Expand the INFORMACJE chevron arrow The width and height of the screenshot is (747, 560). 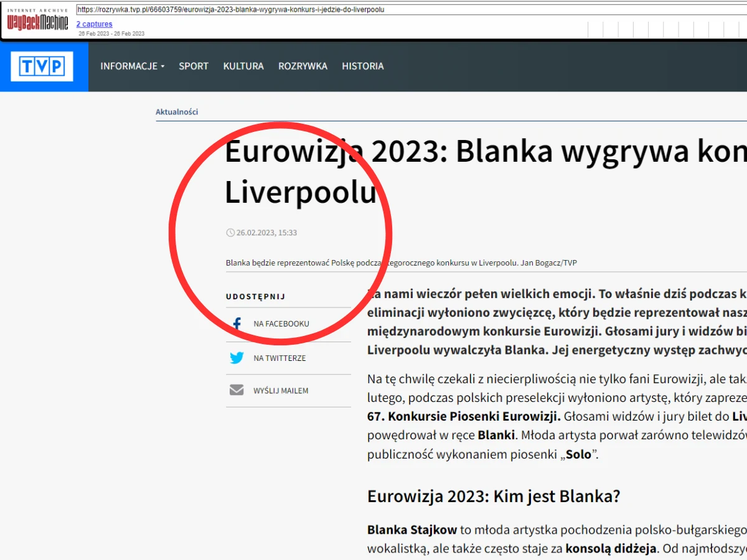pyautogui.click(x=163, y=66)
